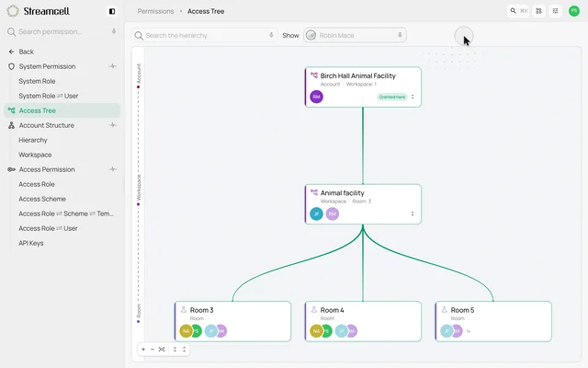Open the API Keys page
588x368 pixels.
pos(31,243)
